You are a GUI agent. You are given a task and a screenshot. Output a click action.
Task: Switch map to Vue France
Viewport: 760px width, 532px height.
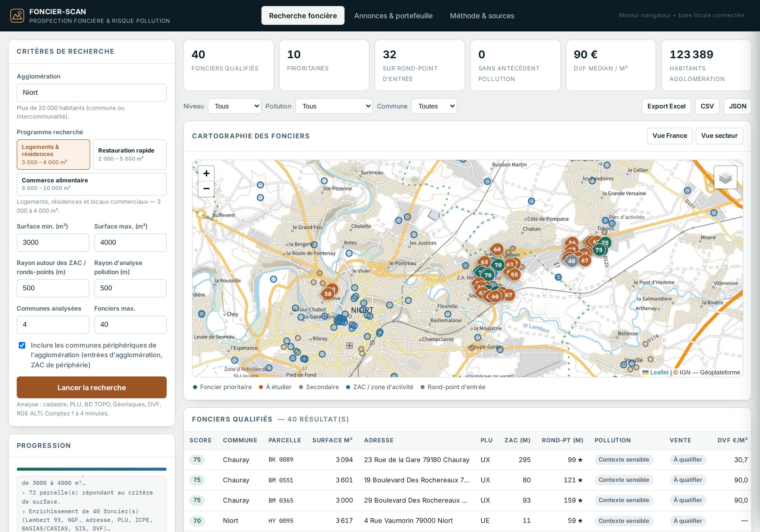[669, 136]
